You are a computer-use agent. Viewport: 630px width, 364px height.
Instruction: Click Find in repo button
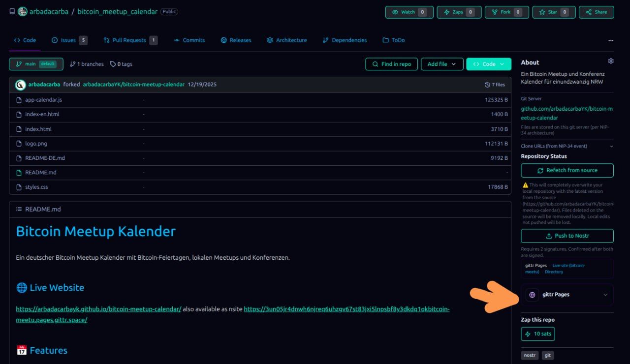click(392, 64)
